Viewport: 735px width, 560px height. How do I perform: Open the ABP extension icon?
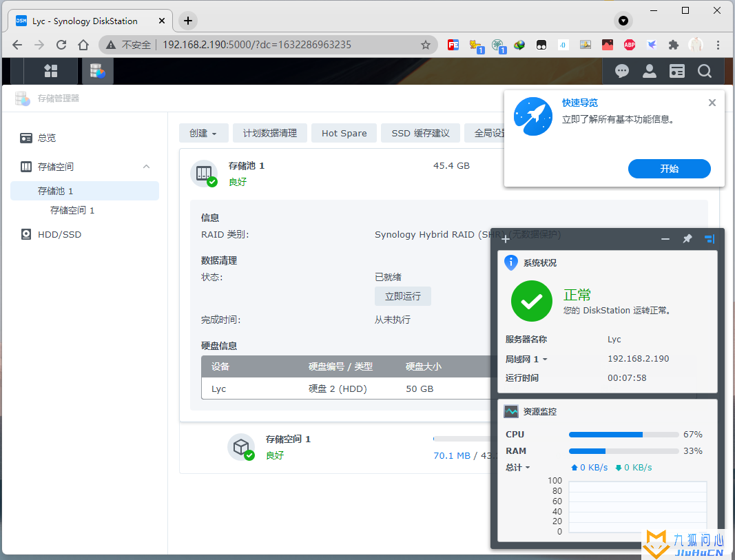pos(630,45)
